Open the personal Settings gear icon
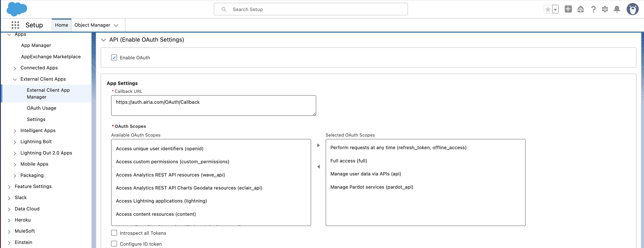The height and width of the screenshot is (248, 644). [605, 9]
